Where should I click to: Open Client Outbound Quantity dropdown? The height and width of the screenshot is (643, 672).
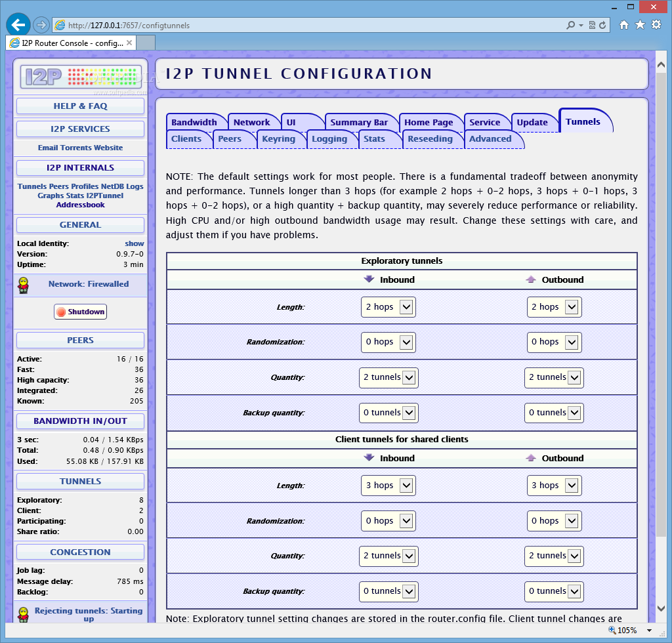point(554,556)
